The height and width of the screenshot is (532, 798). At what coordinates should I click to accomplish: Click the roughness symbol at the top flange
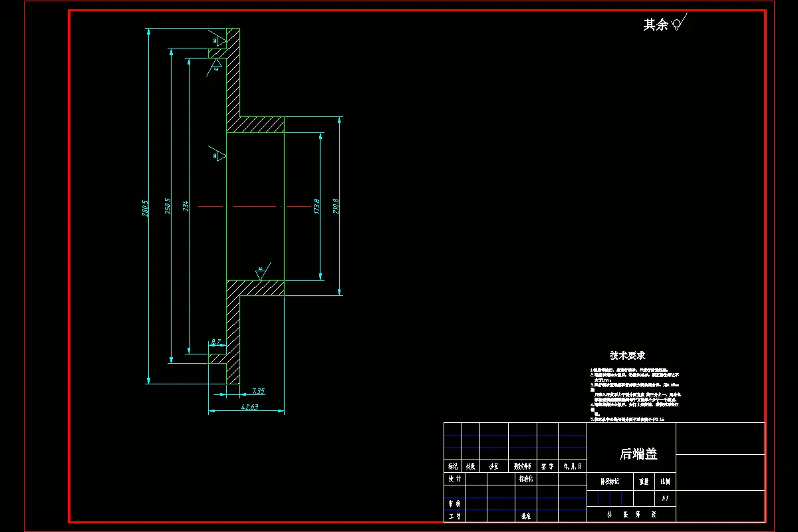click(x=217, y=38)
